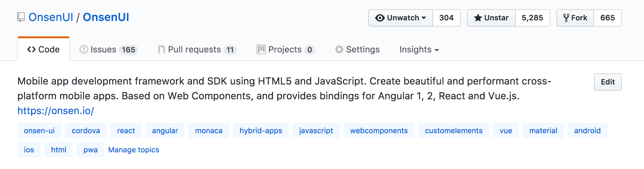
Task: View the 5,285 stargazers count
Action: pyautogui.click(x=532, y=18)
